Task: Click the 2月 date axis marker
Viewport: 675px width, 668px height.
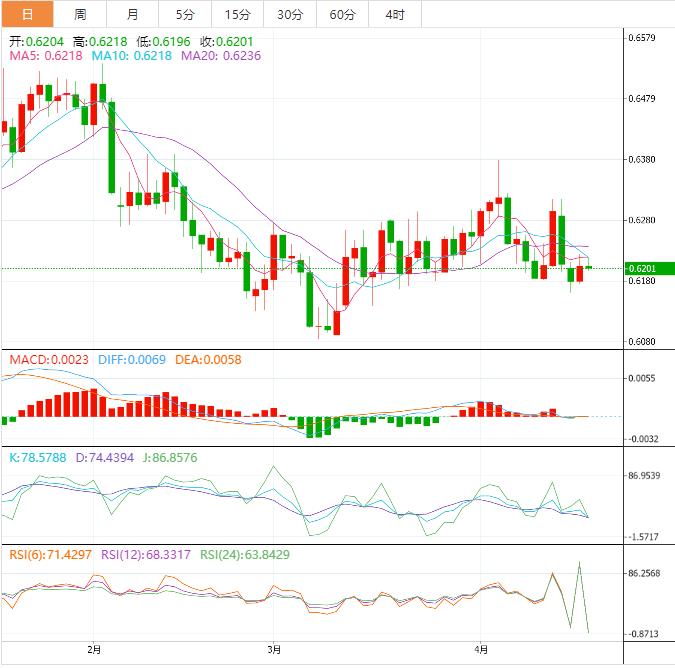Action: 94,649
